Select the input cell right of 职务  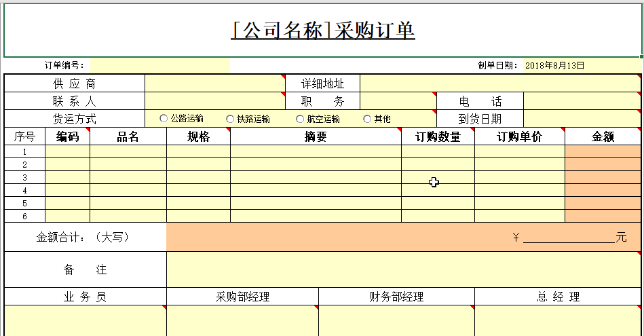tap(398, 101)
